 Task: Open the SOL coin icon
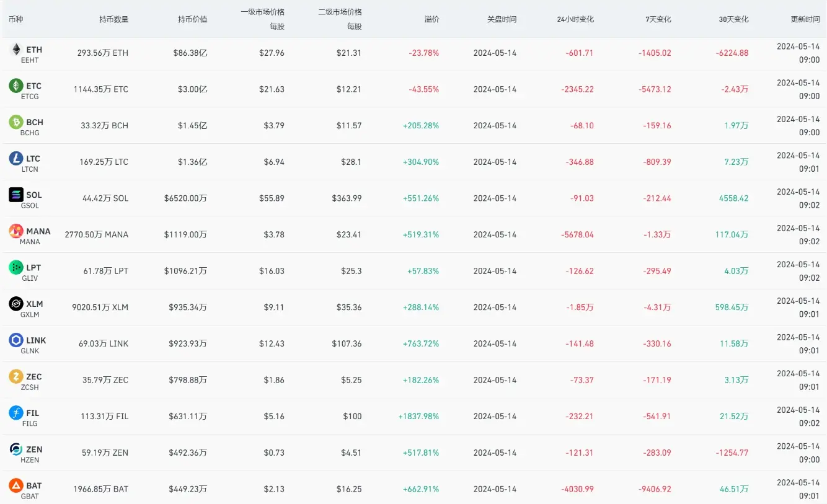pyautogui.click(x=16, y=195)
